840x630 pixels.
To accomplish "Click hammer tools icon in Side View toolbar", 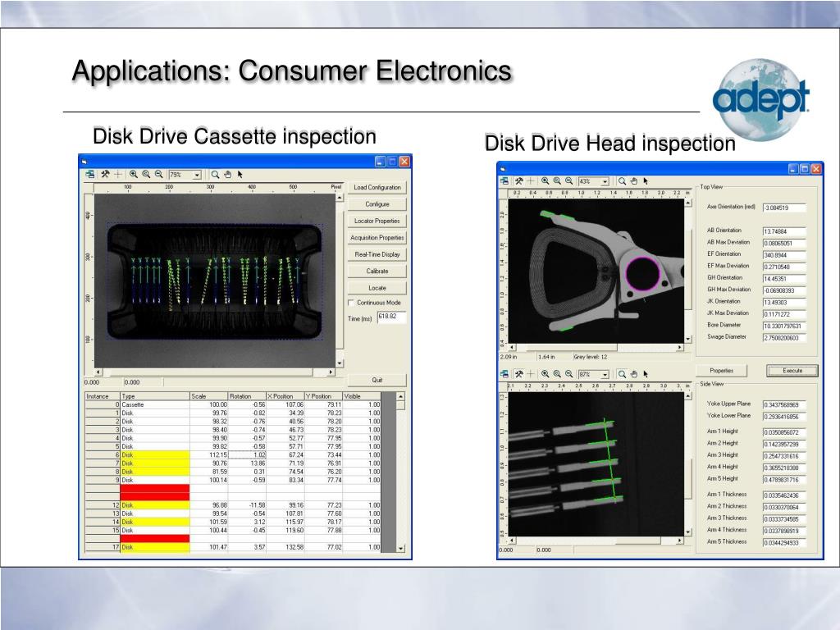I will point(518,374).
